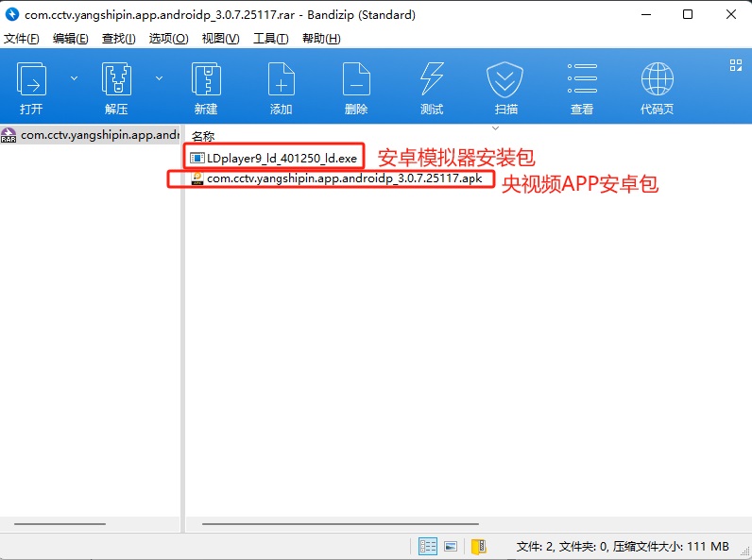The width and height of the screenshot is (752, 560).
Task: Select file com.cctv.yangshipin.app.androidp_3.0.7.25117.apk
Action: pos(336,178)
